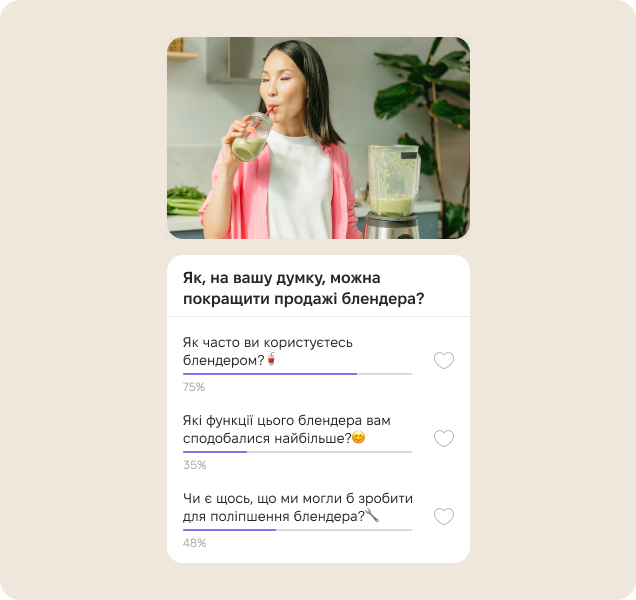This screenshot has width=636, height=600.
Task: Click the poll title 'Як, на вашу думку'
Action: 303,288
